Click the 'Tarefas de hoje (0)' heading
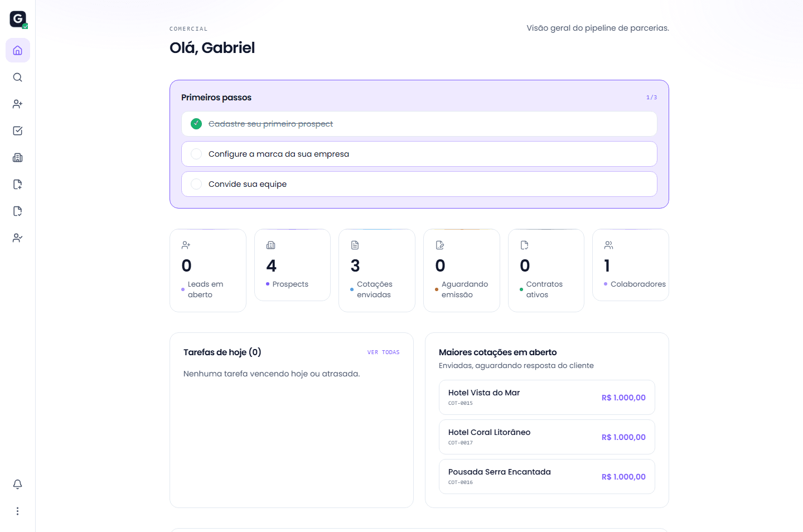803x532 pixels. (222, 352)
